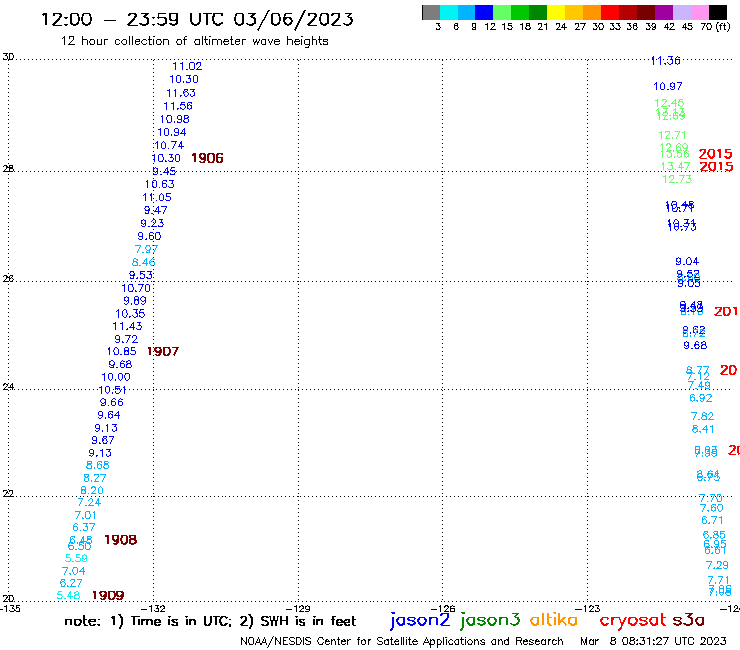Click the purple legend color swatch

[x=664, y=12]
